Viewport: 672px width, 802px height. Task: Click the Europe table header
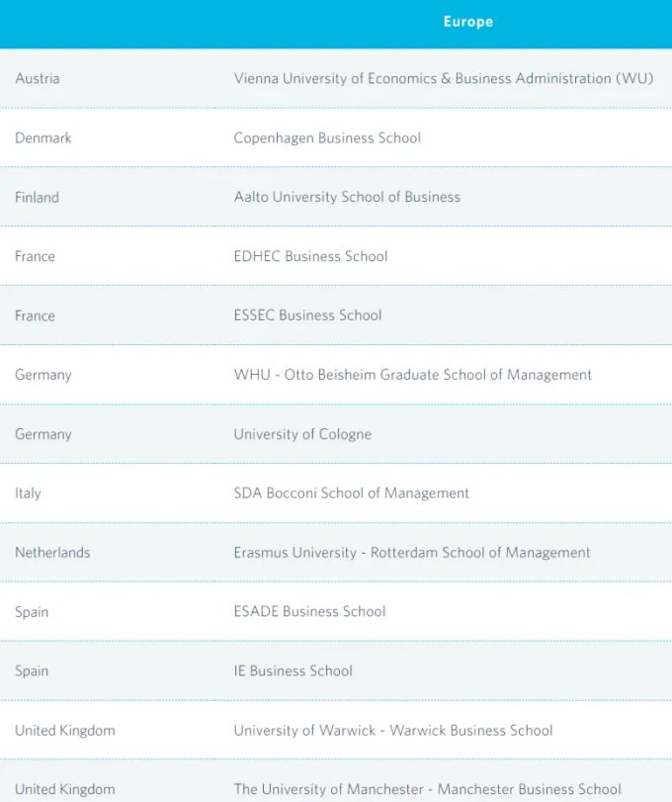coord(467,22)
